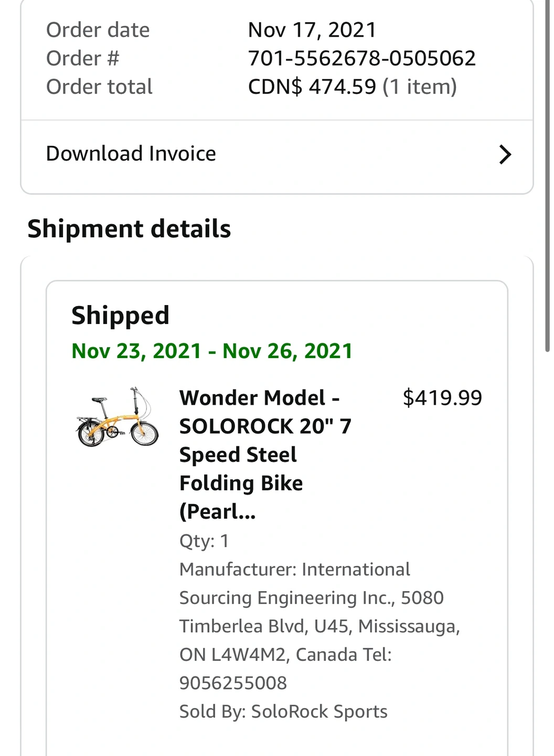Tap Sold By: SoloRock Sports

pos(283,711)
